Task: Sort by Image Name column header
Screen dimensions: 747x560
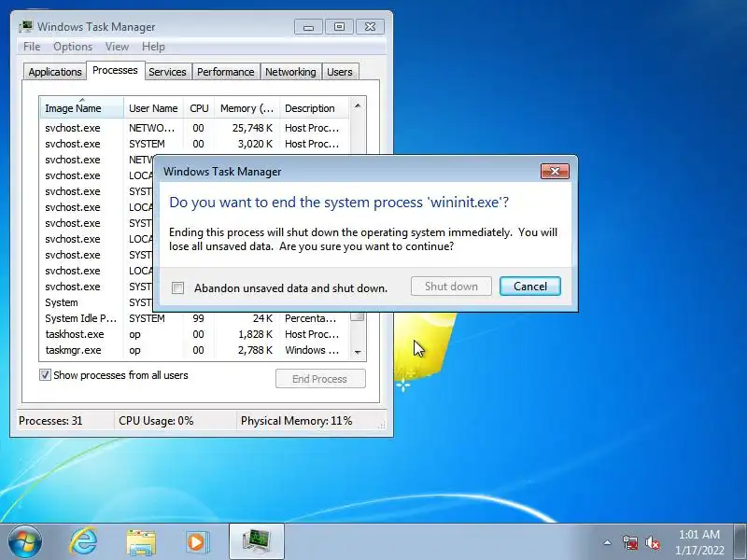Action: [x=82, y=108]
